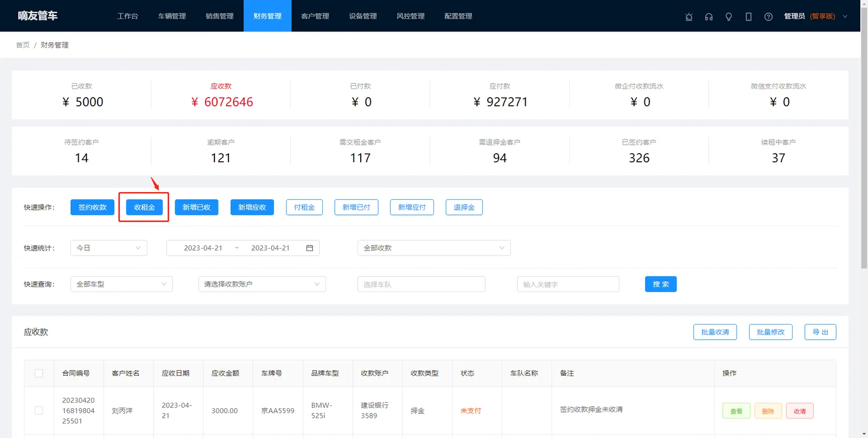Open the 车辆管理 menu
This screenshot has width=868, height=438.
172,16
